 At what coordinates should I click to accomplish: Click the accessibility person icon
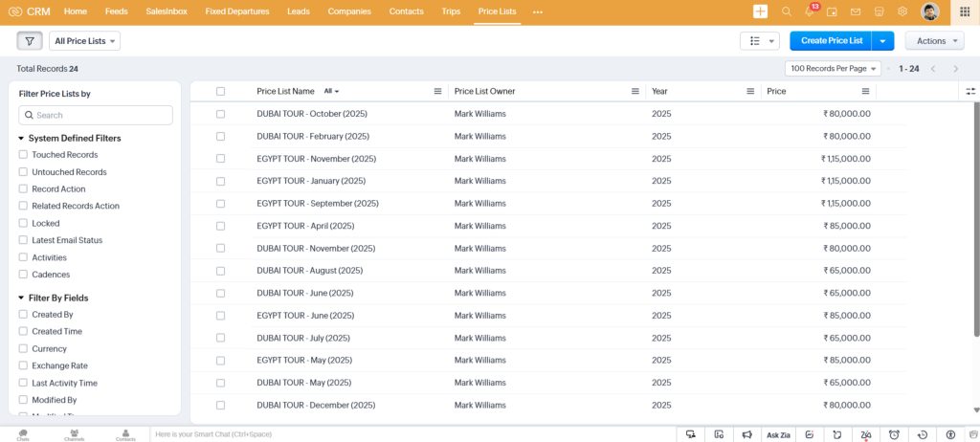click(950, 434)
